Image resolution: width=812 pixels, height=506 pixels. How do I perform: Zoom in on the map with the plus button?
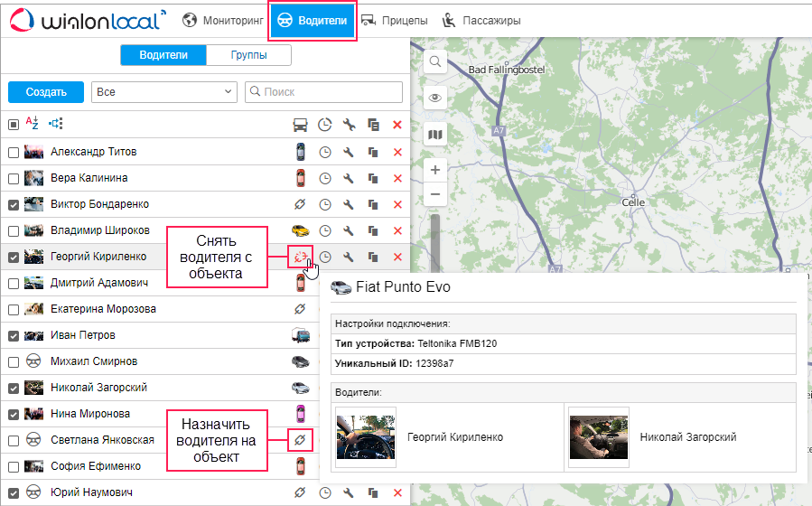click(435, 170)
